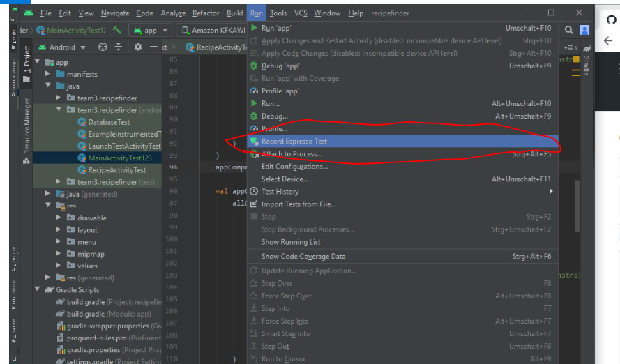Click the collapse all icon in Project panel
The width and height of the screenshot is (620, 364).
119,47
